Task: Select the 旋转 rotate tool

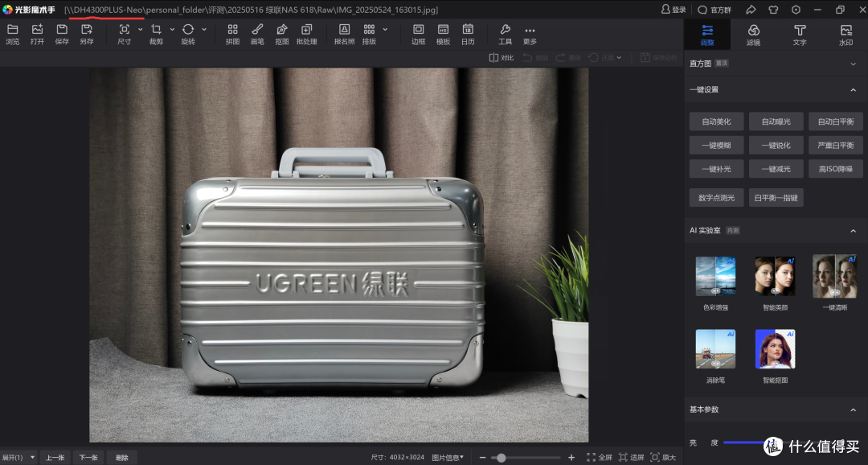Action: pyautogui.click(x=188, y=35)
